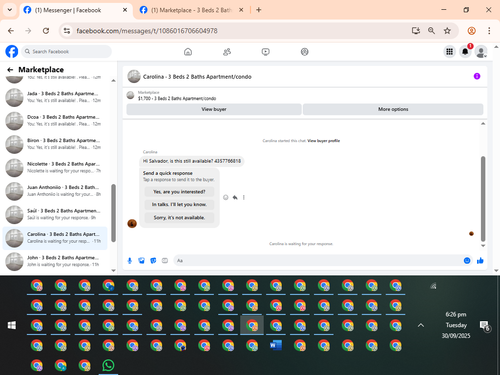
Task: Bookmark this page with the star
Action: coord(447,31)
